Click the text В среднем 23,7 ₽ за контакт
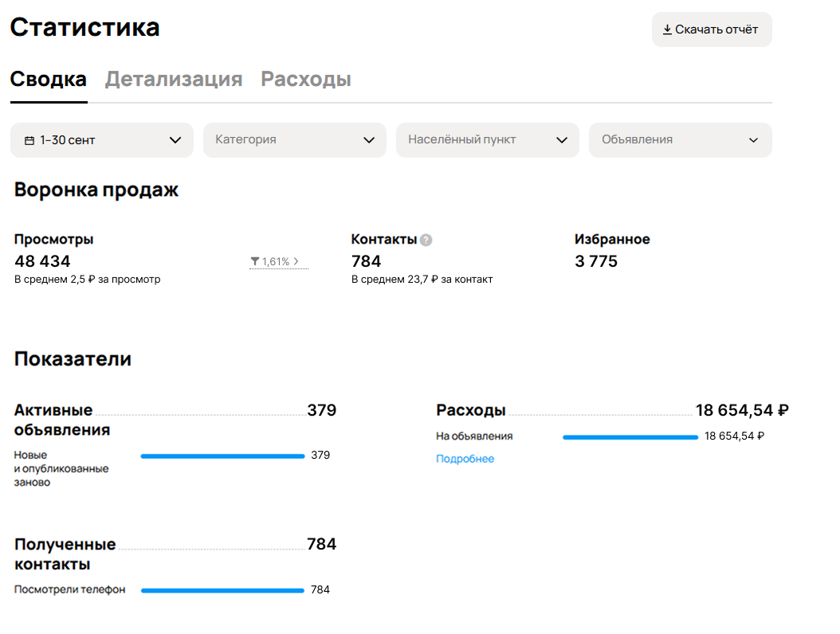 click(422, 280)
